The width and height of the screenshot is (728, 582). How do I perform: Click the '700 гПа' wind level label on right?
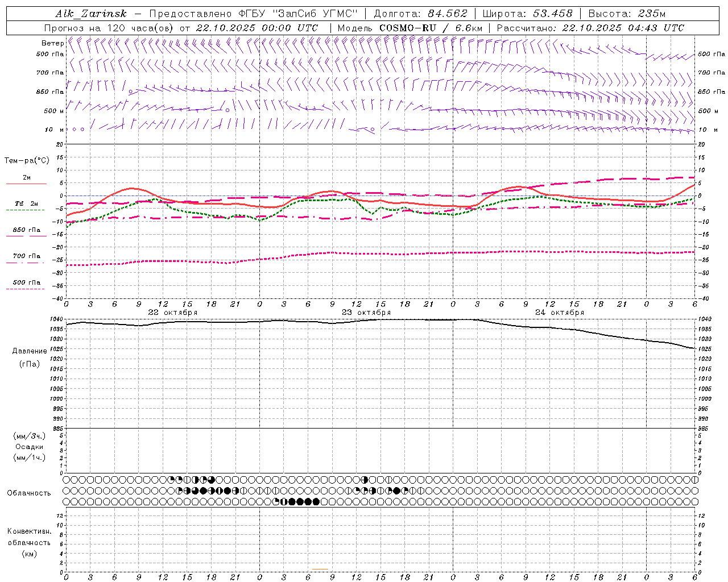coord(712,73)
